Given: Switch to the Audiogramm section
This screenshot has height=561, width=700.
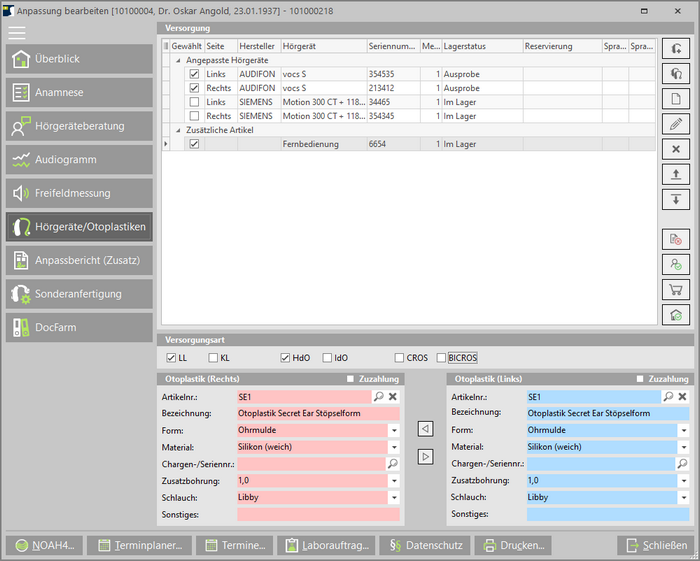Looking at the screenshot, I should click(x=80, y=160).
